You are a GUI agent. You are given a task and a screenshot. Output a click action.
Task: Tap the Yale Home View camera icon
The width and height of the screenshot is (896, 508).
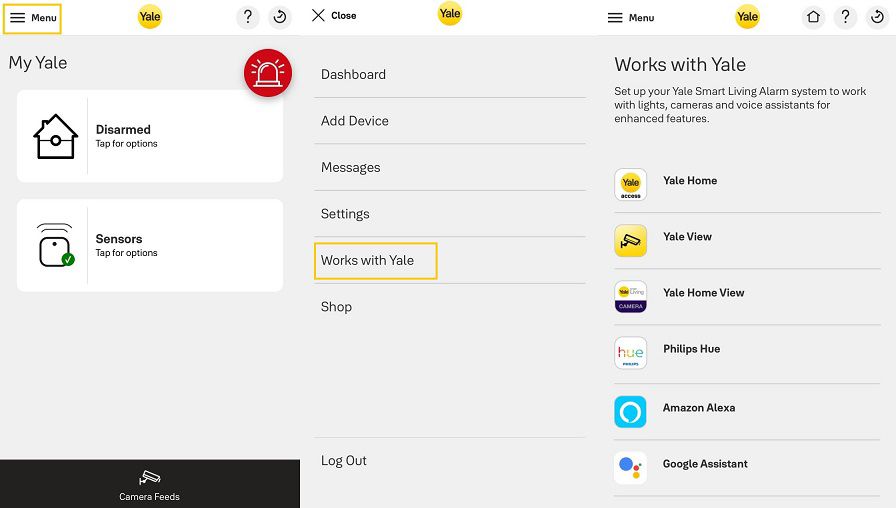pyautogui.click(x=630, y=297)
